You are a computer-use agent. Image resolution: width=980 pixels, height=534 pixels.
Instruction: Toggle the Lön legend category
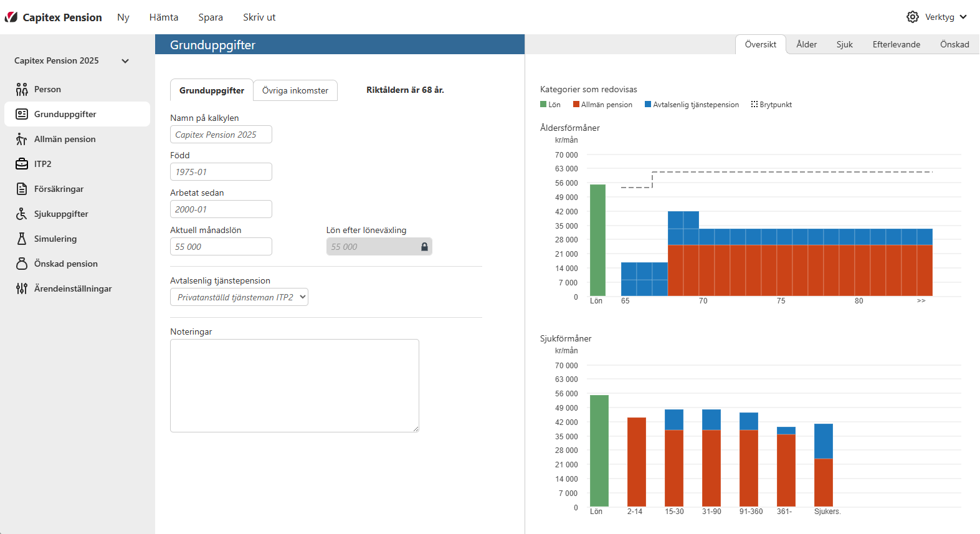tap(550, 105)
